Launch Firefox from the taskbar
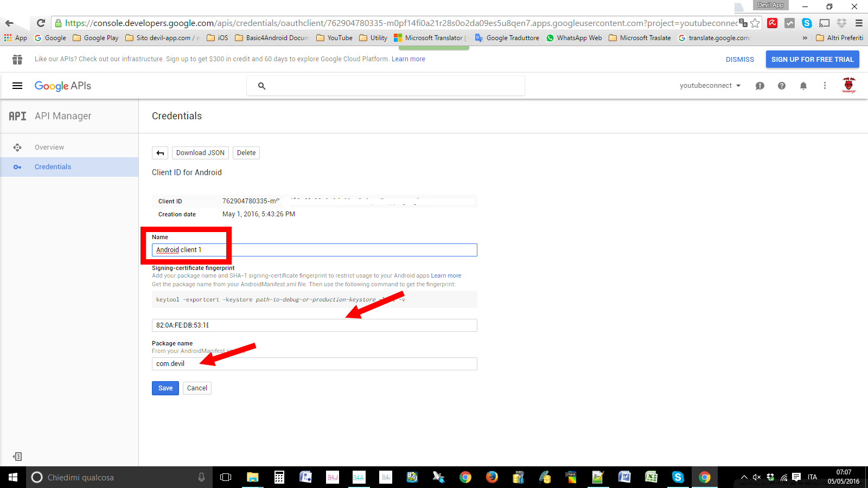 (492, 477)
